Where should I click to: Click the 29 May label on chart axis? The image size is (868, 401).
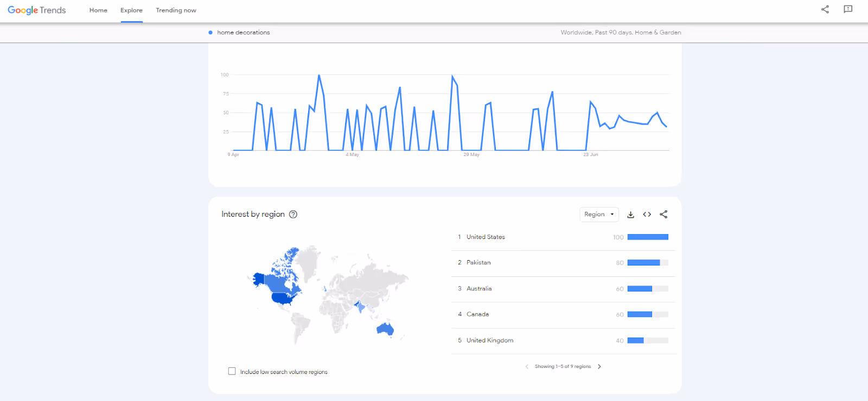[x=471, y=154]
